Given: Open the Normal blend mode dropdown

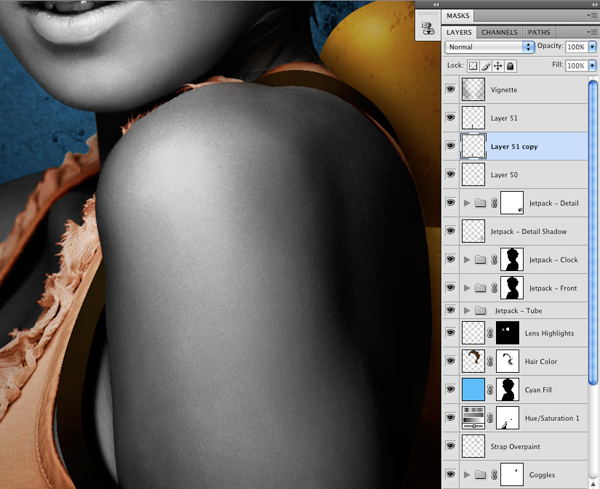Looking at the screenshot, I should pyautogui.click(x=489, y=47).
